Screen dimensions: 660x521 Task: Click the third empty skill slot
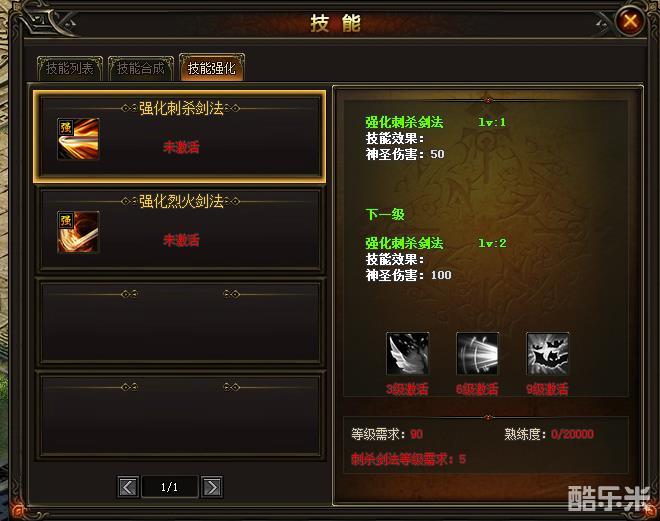click(180, 322)
